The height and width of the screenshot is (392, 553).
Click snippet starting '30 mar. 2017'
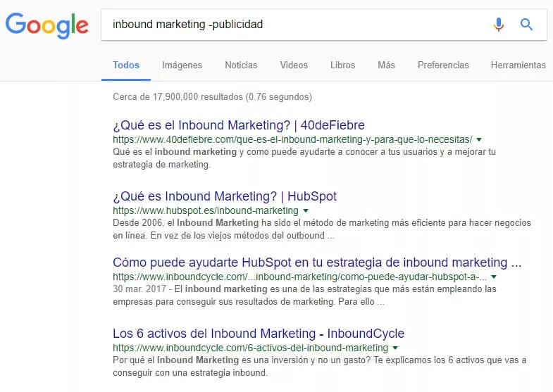[305, 296]
